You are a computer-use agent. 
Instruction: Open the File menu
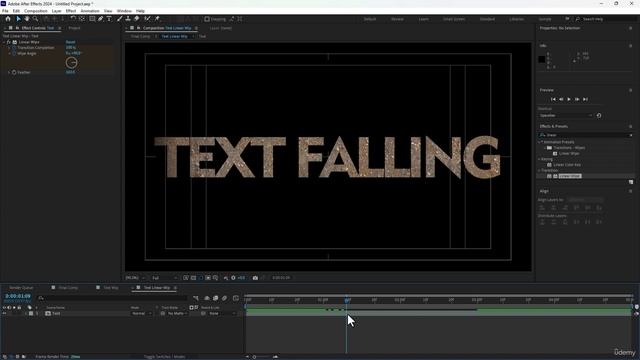[5, 11]
